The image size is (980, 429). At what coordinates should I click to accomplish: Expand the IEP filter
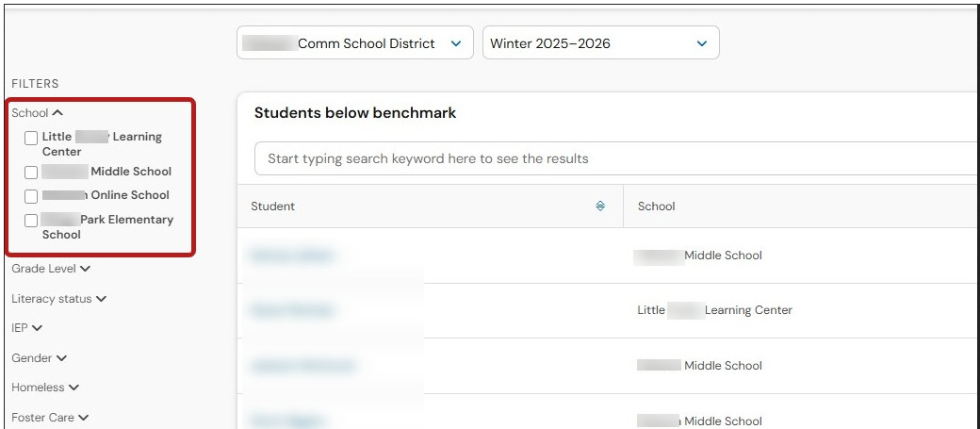coord(27,328)
